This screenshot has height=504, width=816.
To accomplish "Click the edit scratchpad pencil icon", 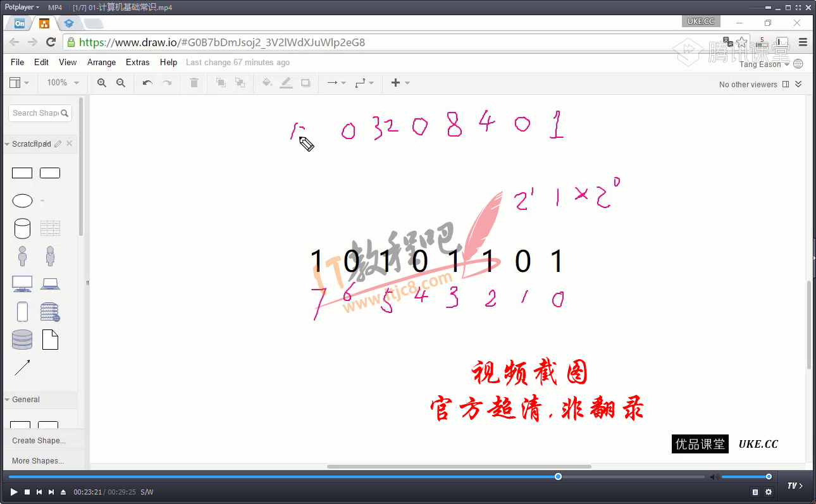I will (x=58, y=144).
